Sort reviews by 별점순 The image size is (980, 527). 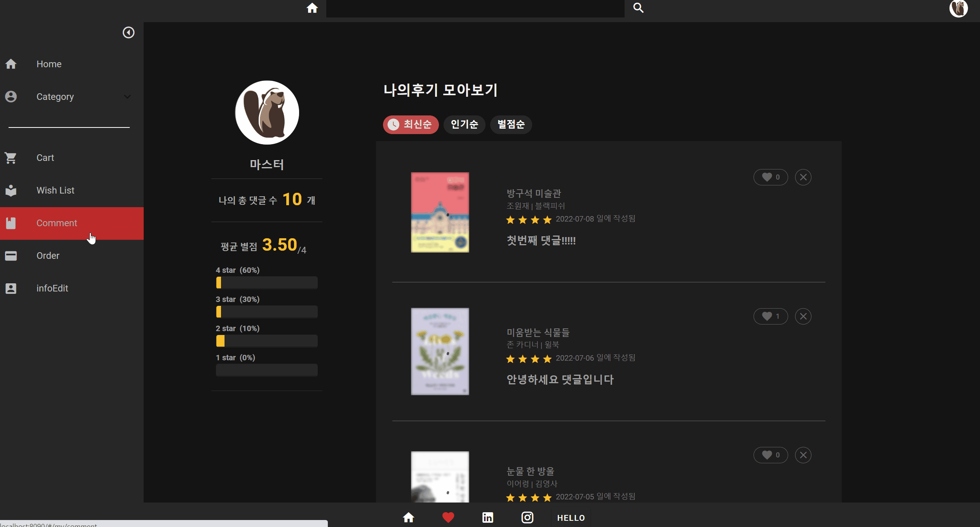511,124
